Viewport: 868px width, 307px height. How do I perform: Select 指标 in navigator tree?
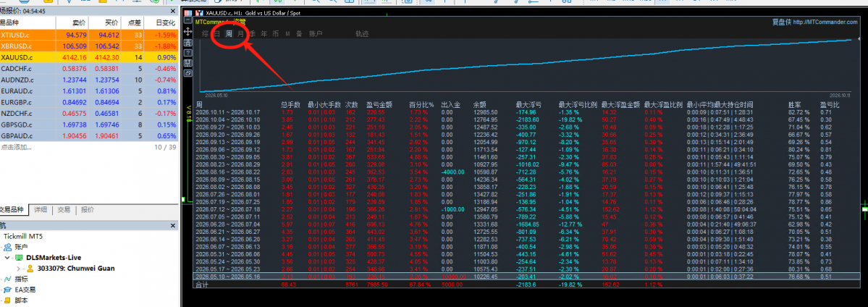(x=20, y=279)
